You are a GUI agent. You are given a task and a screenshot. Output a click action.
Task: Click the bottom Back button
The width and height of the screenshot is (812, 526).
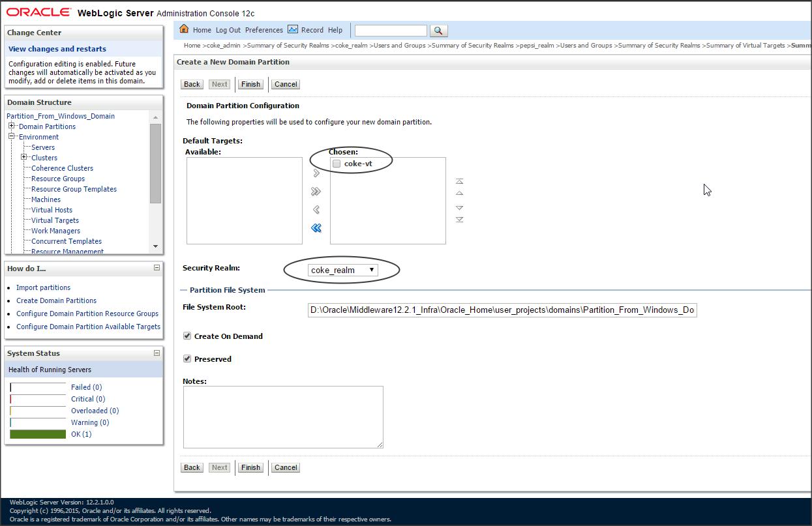pyautogui.click(x=192, y=467)
